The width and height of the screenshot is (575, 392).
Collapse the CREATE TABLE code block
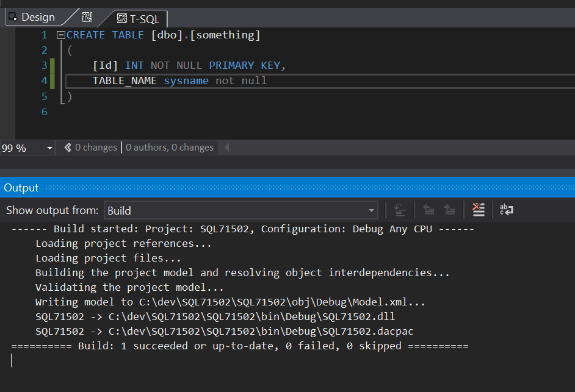point(60,35)
